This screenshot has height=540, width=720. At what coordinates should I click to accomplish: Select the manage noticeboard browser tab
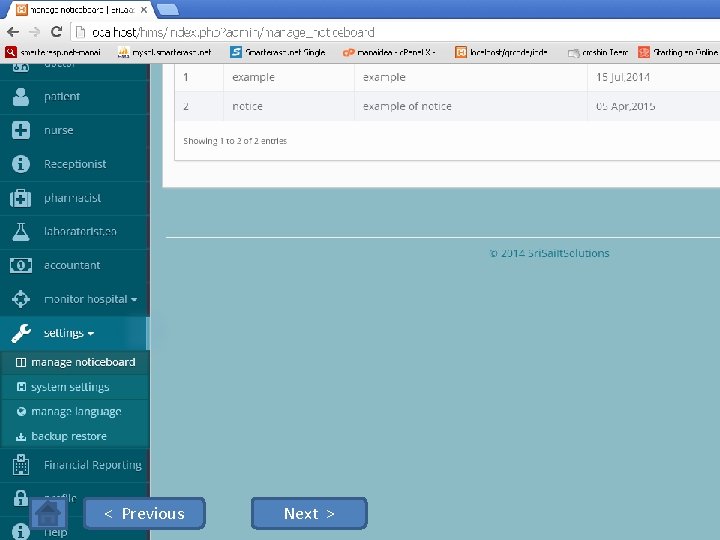click(80, 10)
